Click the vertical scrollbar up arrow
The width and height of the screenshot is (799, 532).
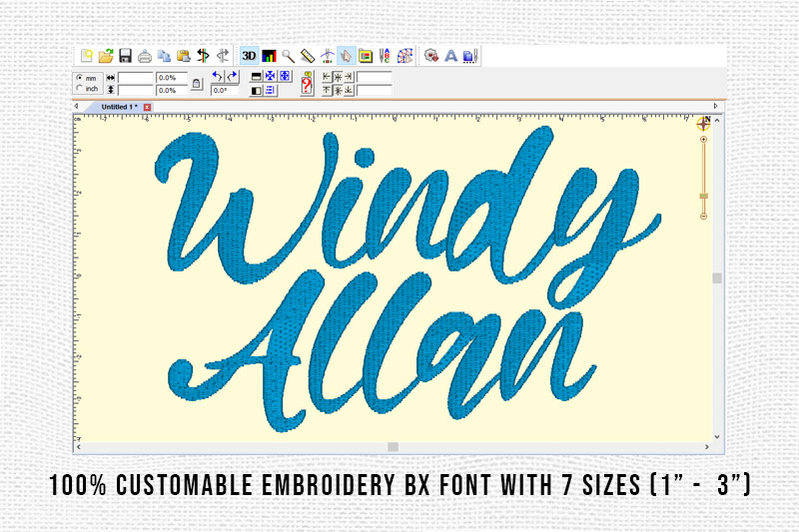point(717,121)
